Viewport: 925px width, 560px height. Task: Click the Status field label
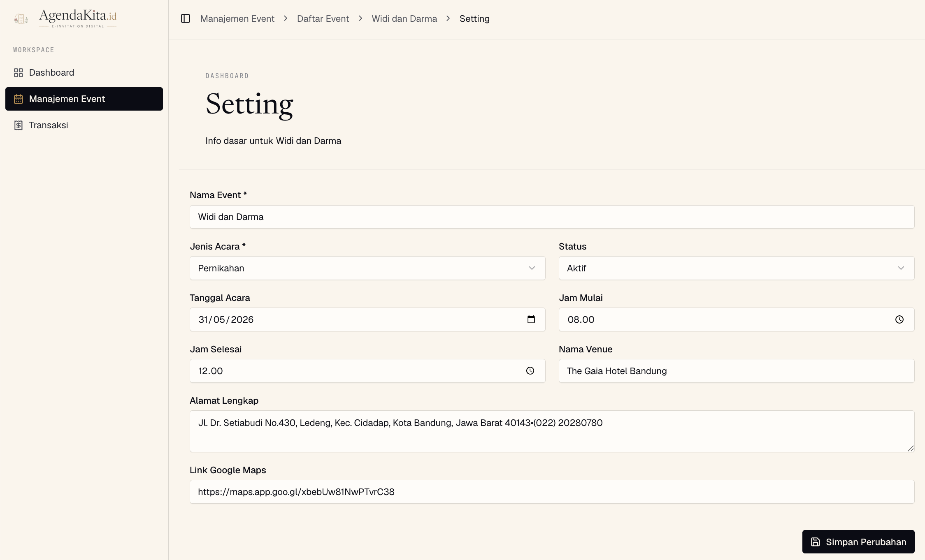coord(572,246)
